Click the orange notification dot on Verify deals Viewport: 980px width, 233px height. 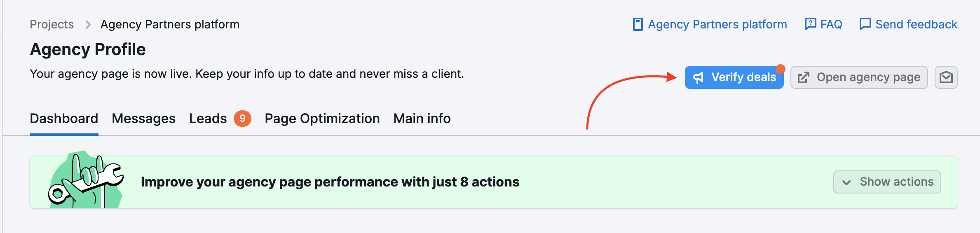coord(780,69)
